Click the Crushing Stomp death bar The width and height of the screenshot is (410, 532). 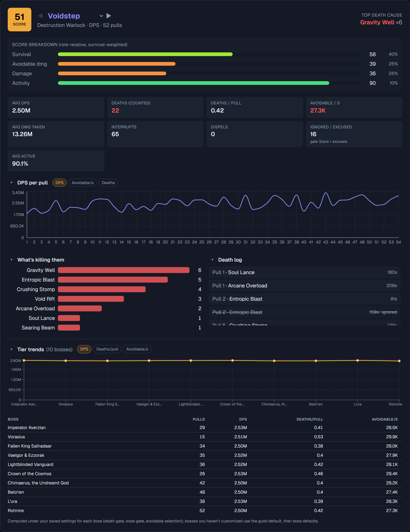coord(102,289)
